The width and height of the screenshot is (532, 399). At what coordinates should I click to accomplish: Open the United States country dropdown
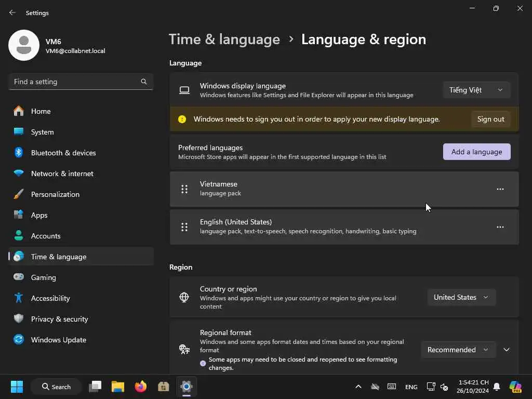(461, 297)
